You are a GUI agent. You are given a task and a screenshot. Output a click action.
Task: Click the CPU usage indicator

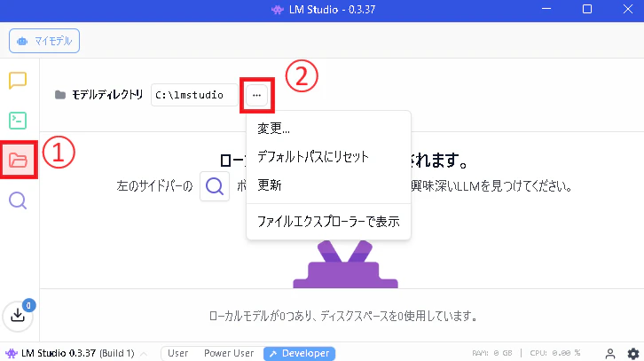[555, 353]
